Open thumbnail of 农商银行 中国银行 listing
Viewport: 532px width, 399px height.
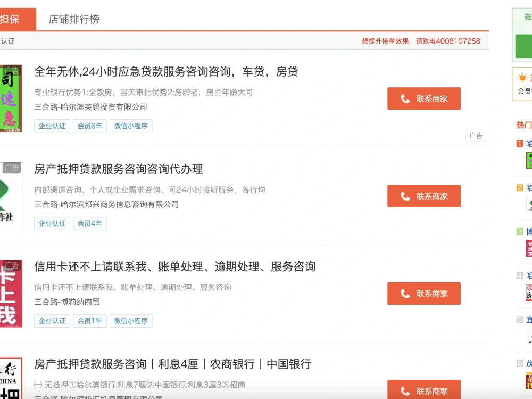[11, 378]
